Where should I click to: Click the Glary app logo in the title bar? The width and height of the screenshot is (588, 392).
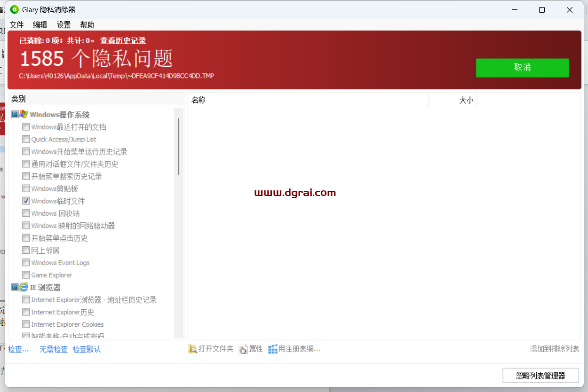click(15, 9)
